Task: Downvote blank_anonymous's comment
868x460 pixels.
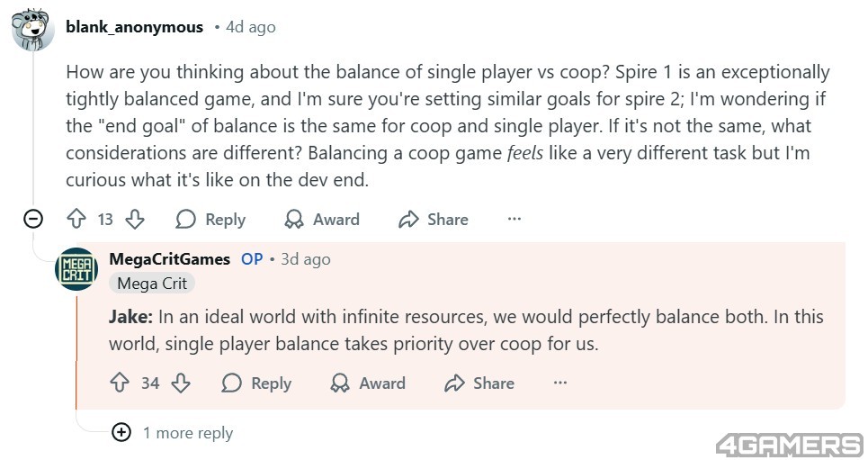Action: (135, 219)
